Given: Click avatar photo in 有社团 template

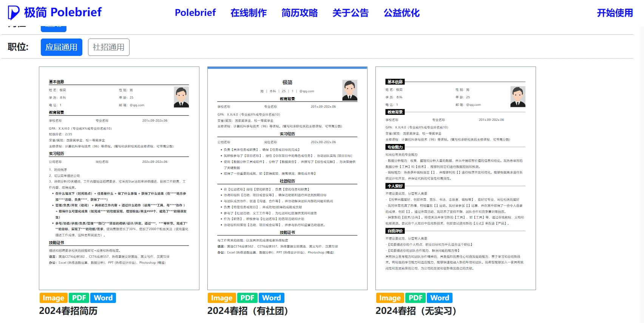Looking at the screenshot, I should coord(350,90).
